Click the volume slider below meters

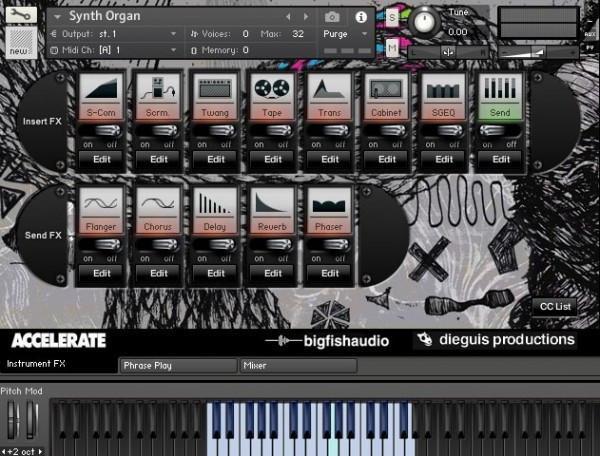[538, 52]
